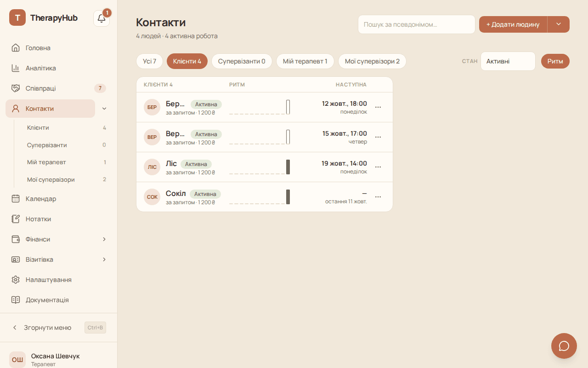Click the Додати людину button
Image resolution: width=588 pixels, height=368 pixels.
(x=513, y=24)
